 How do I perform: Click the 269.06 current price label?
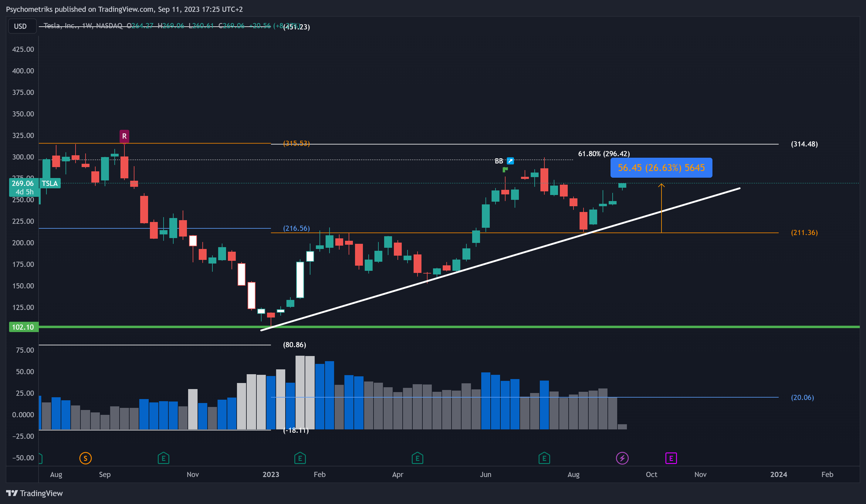tap(23, 183)
